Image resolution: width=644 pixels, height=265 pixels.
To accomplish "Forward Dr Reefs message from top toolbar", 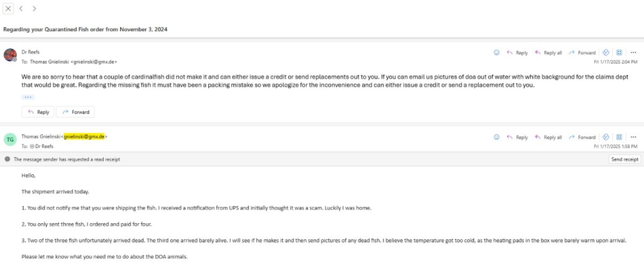I will click(x=582, y=53).
